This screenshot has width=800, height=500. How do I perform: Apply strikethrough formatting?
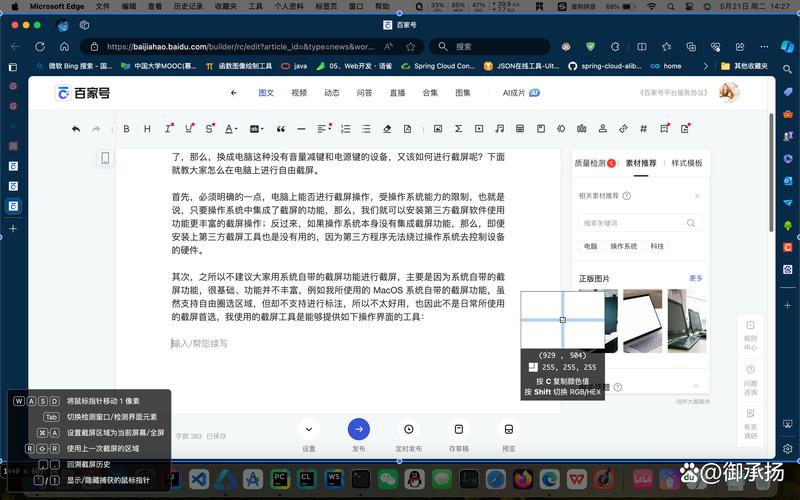point(209,129)
